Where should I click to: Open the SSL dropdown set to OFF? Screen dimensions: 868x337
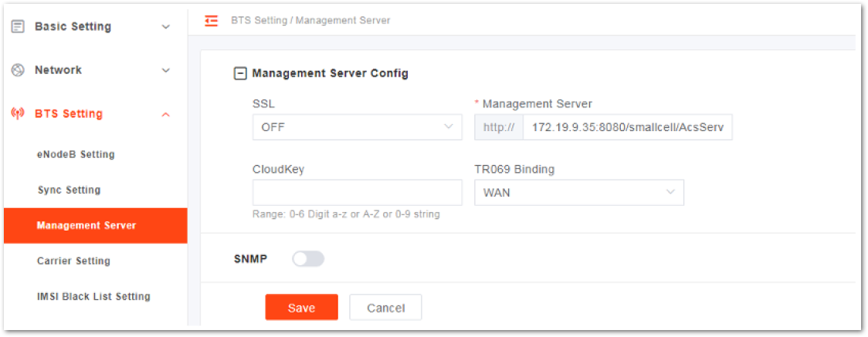point(357,127)
